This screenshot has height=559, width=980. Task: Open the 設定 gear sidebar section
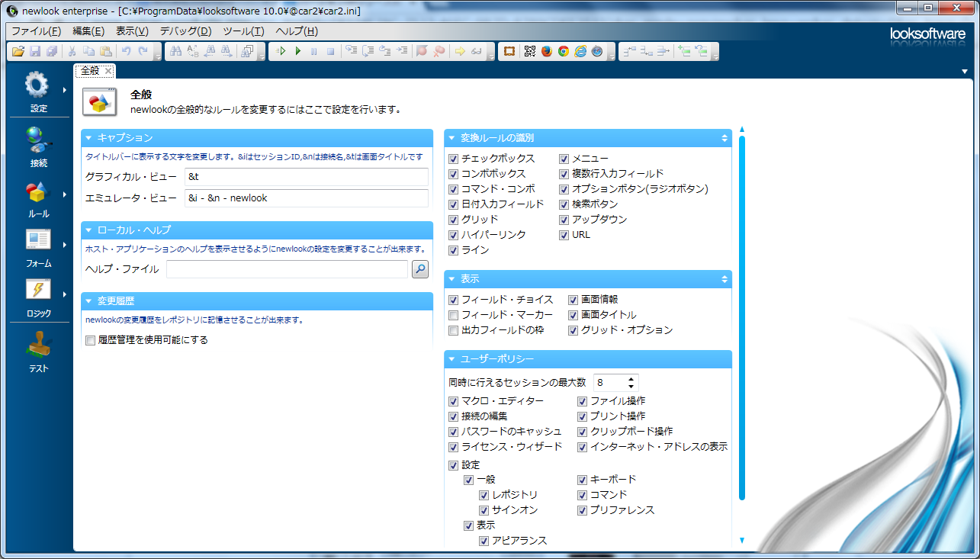point(38,92)
